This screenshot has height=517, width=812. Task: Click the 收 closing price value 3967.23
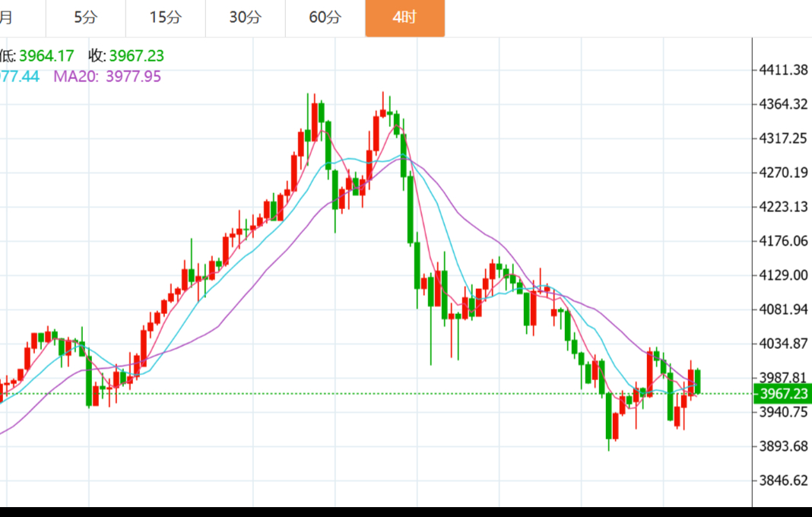(x=137, y=56)
